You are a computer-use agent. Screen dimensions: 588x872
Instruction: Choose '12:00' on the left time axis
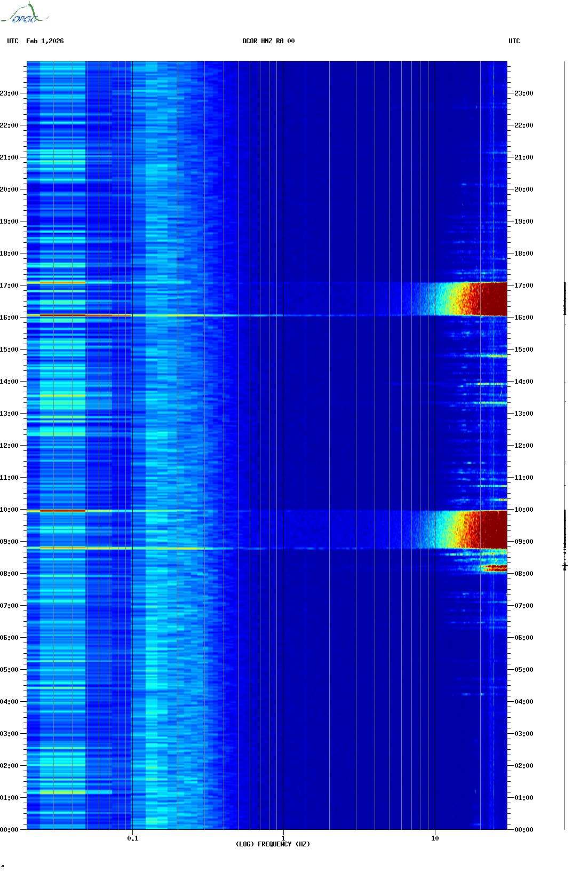[x=9, y=446]
